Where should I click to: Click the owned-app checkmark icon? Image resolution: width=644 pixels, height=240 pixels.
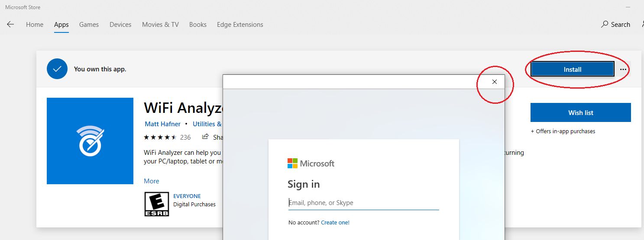(x=57, y=69)
